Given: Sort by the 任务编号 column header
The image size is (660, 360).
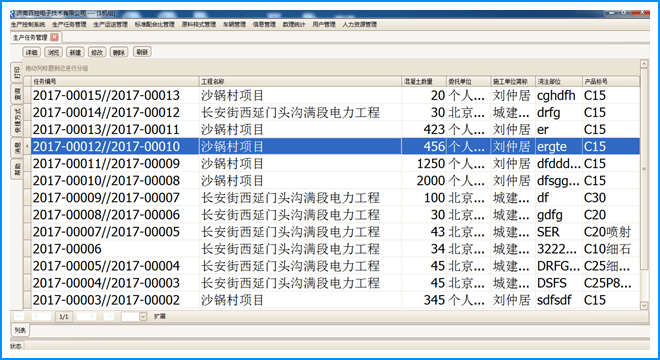Looking at the screenshot, I should tap(115, 81).
